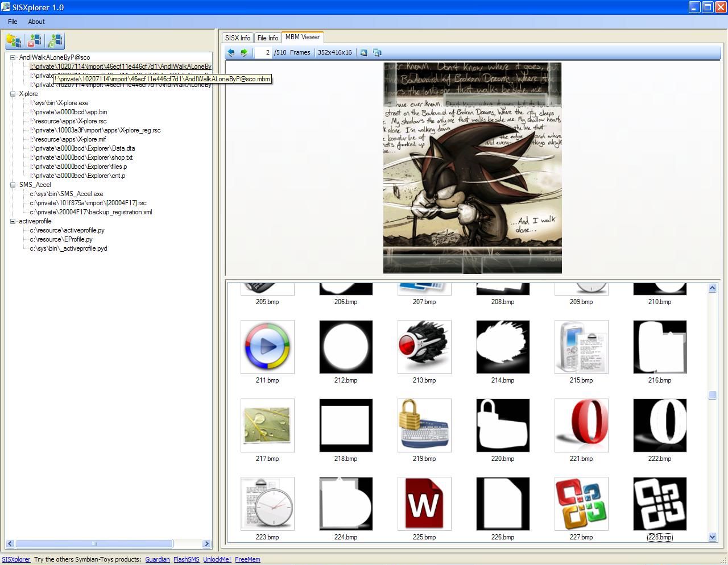Select the Explorer\files.p file entry
Image resolution: width=728 pixels, height=565 pixels.
pos(78,167)
